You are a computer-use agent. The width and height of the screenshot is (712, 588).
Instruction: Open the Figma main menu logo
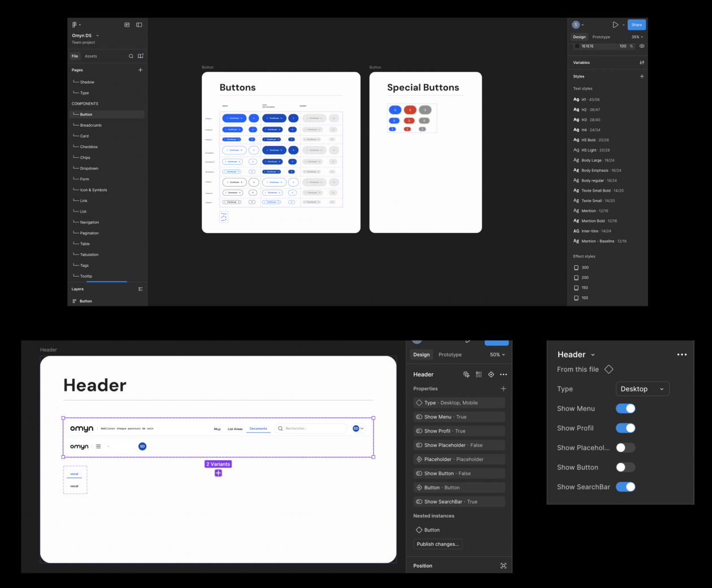[75, 25]
